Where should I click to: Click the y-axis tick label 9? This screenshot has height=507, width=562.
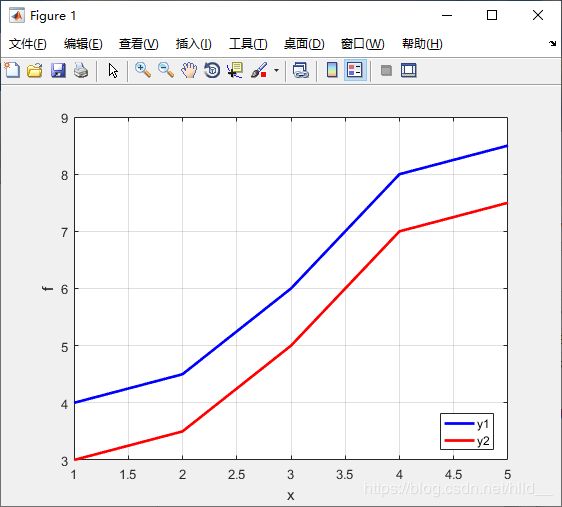coord(65,119)
